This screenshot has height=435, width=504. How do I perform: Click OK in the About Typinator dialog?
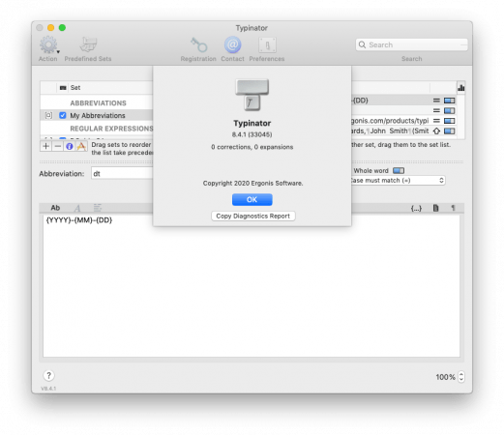(x=252, y=199)
